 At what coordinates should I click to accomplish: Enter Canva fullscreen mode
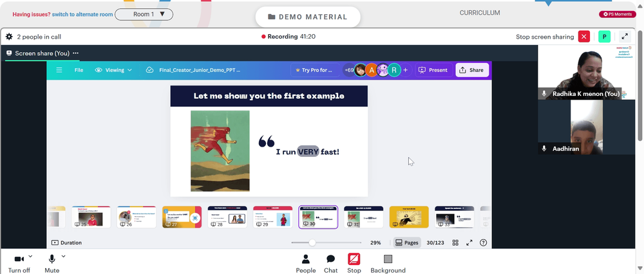pyautogui.click(x=469, y=243)
